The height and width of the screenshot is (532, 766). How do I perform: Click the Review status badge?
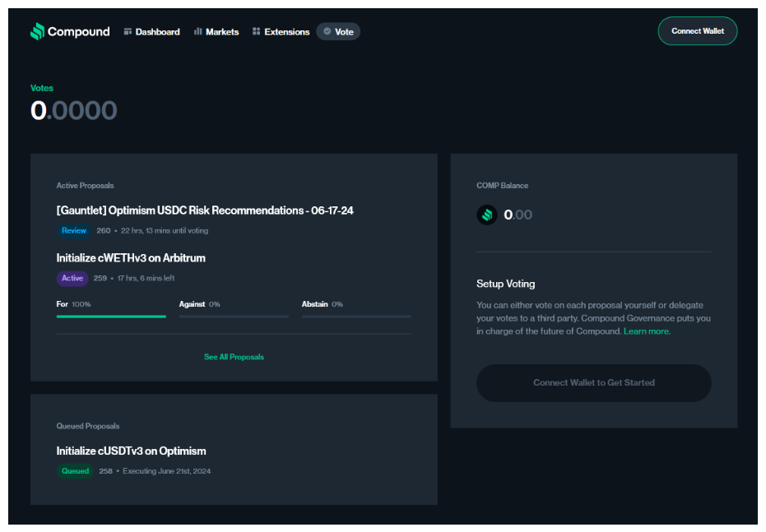74,231
